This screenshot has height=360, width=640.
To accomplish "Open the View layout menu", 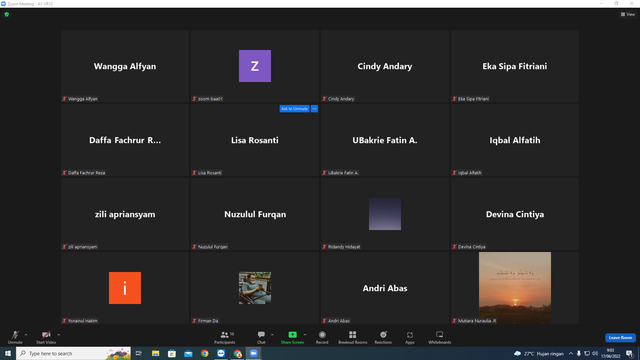I will point(628,14).
